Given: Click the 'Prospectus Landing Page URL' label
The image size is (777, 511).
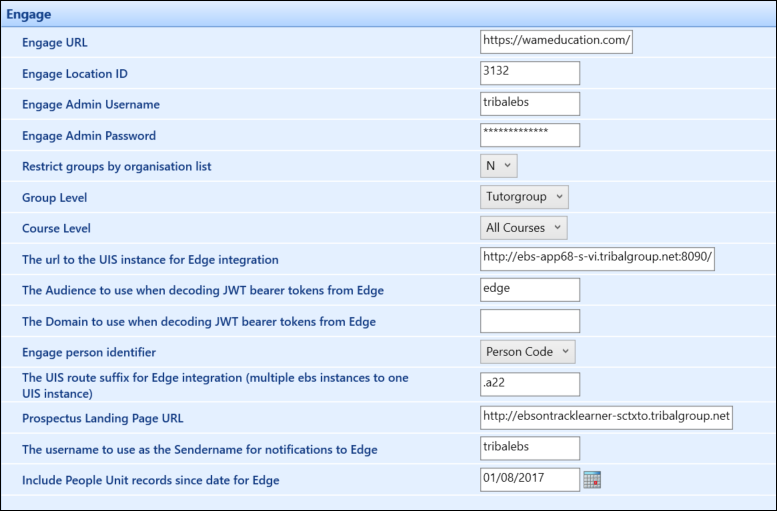Looking at the screenshot, I should [x=103, y=418].
